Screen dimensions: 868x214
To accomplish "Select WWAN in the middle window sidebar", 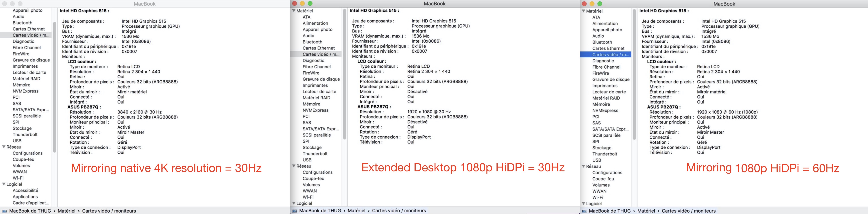I will [x=310, y=191].
